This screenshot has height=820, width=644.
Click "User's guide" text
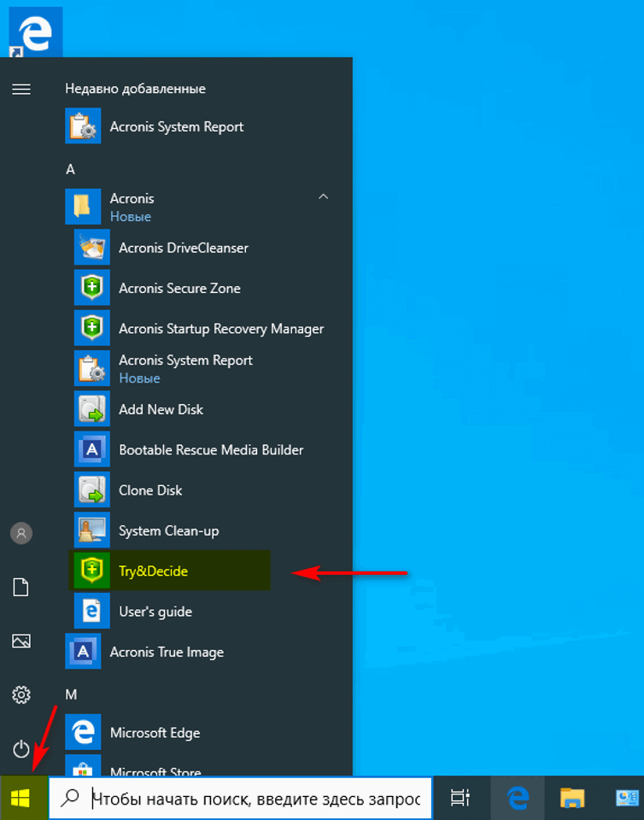pos(155,612)
